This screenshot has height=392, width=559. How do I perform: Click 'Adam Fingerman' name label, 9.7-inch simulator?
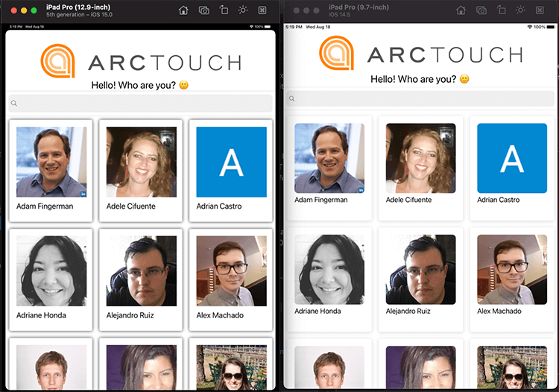[320, 200]
